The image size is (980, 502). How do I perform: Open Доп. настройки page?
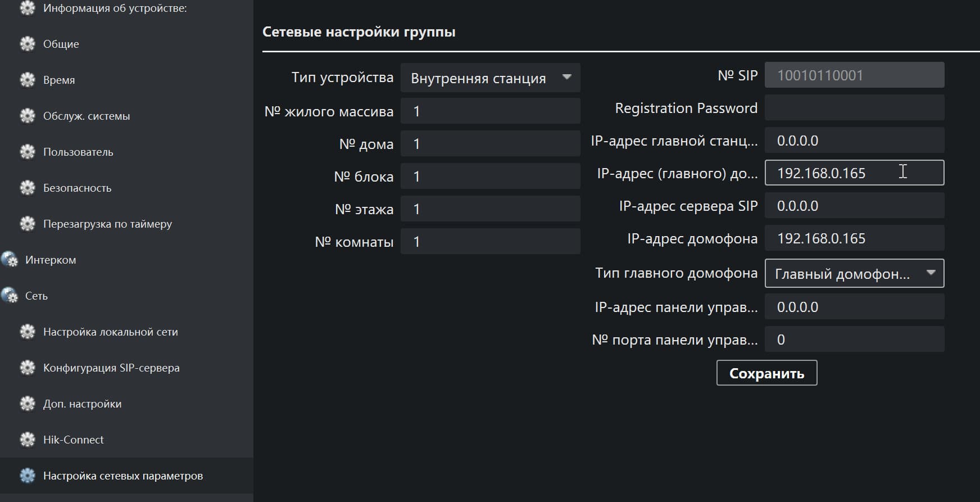tap(82, 404)
